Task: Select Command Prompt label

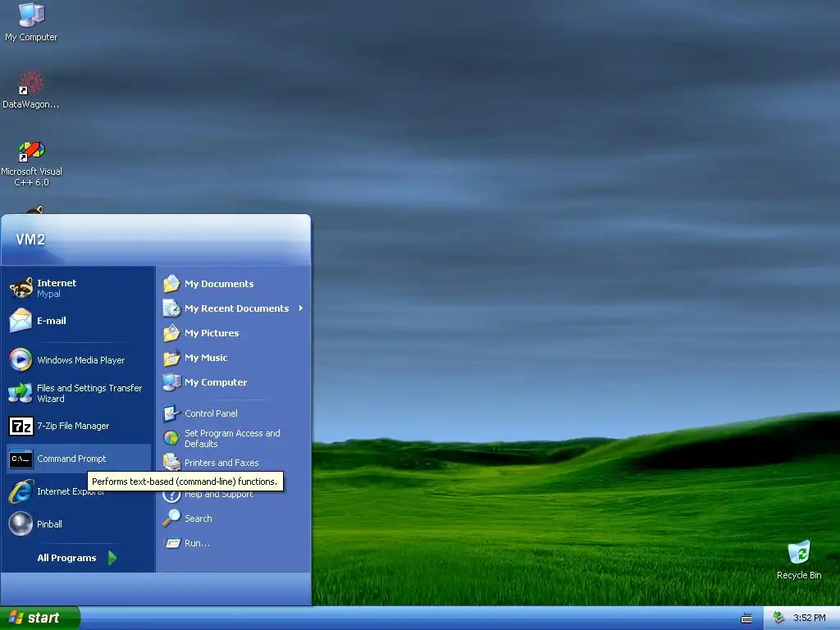Action: [x=71, y=459]
